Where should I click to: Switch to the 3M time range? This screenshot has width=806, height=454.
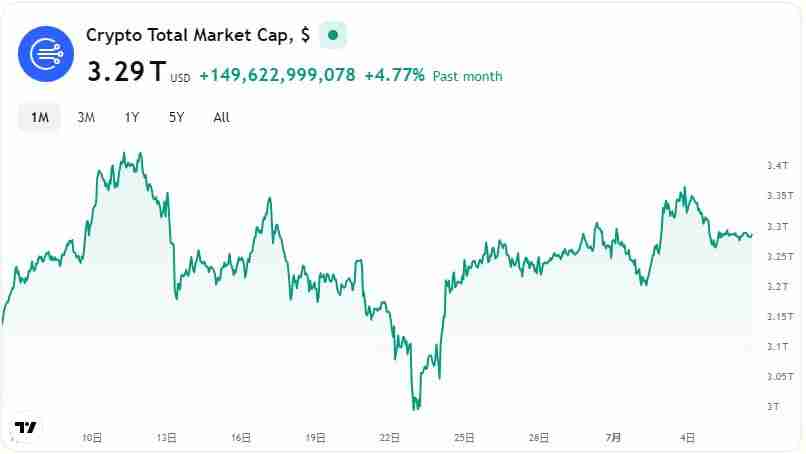(x=86, y=117)
